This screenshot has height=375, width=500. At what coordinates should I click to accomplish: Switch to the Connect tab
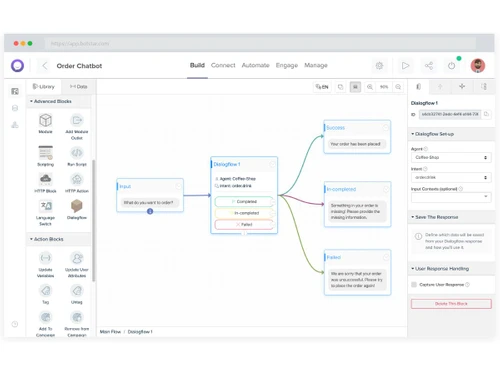223,65
